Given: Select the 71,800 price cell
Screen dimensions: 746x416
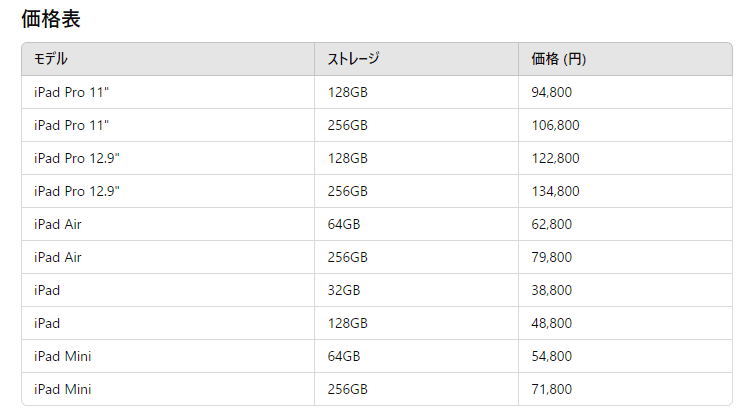Looking at the screenshot, I should 551,389.
